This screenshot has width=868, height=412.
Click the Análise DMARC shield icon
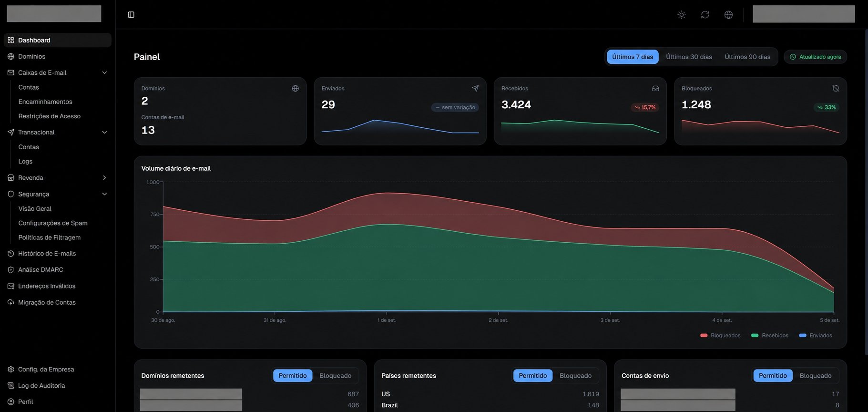pos(11,269)
